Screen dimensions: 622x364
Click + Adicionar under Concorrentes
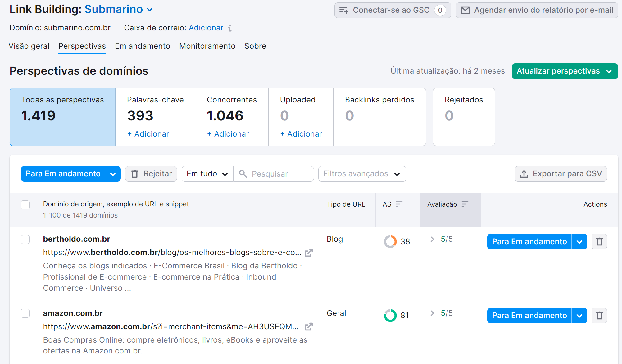228,134
